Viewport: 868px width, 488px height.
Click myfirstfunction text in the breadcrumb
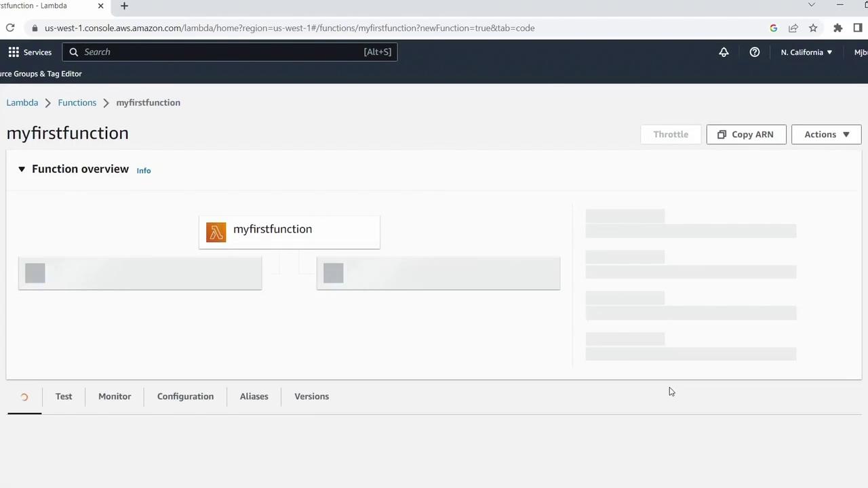[148, 102]
